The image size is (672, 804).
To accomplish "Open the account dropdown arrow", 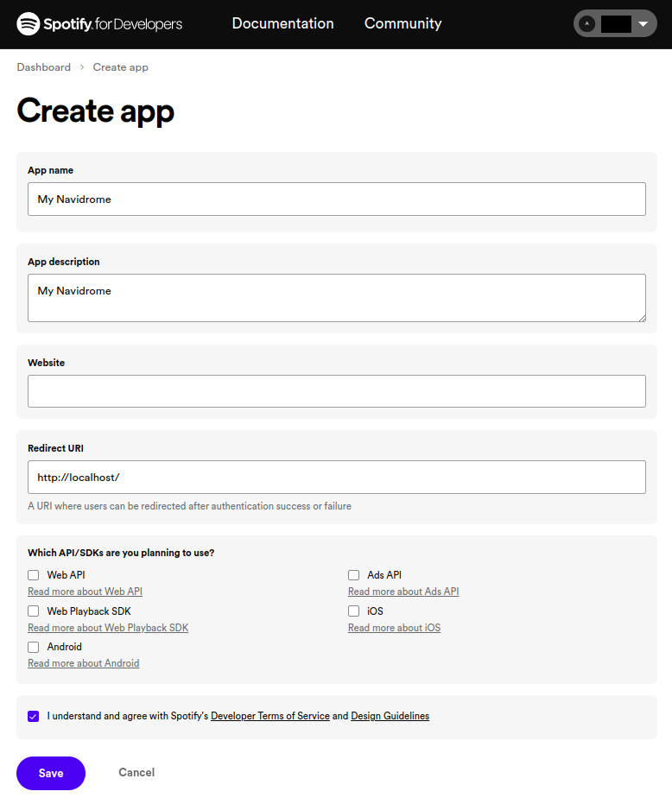I will click(x=642, y=24).
